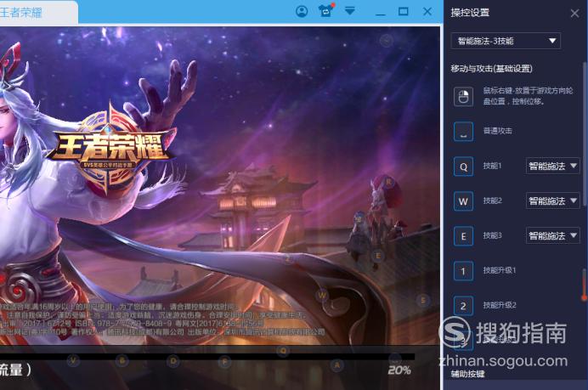Click the 普通攻击 label
588x390 pixels.
[497, 131]
